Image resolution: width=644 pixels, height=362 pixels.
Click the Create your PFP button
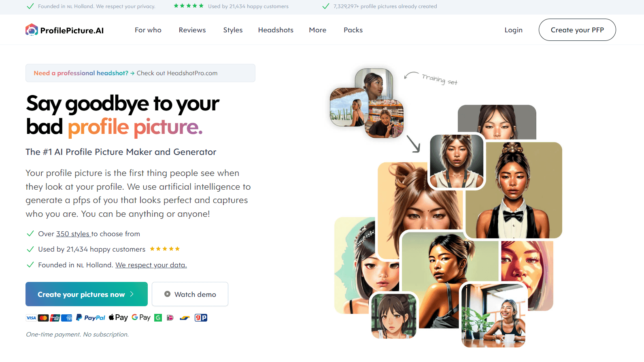[x=577, y=30]
